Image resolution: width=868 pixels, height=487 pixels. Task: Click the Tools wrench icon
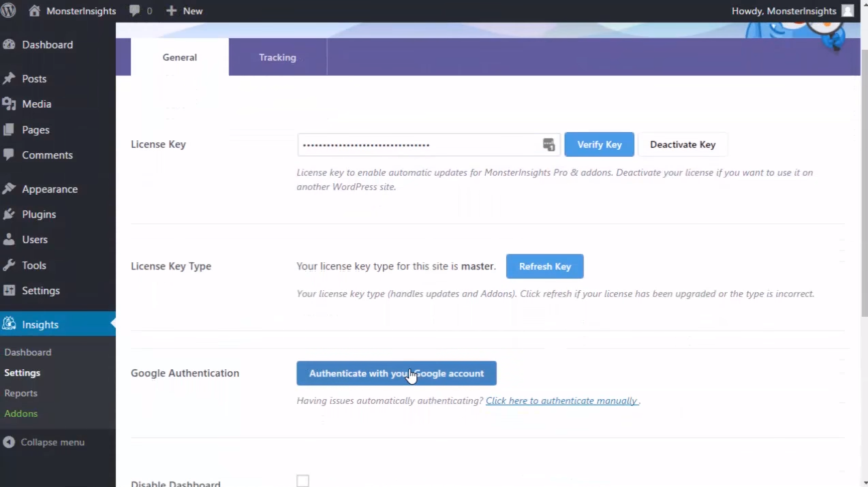[x=9, y=265]
